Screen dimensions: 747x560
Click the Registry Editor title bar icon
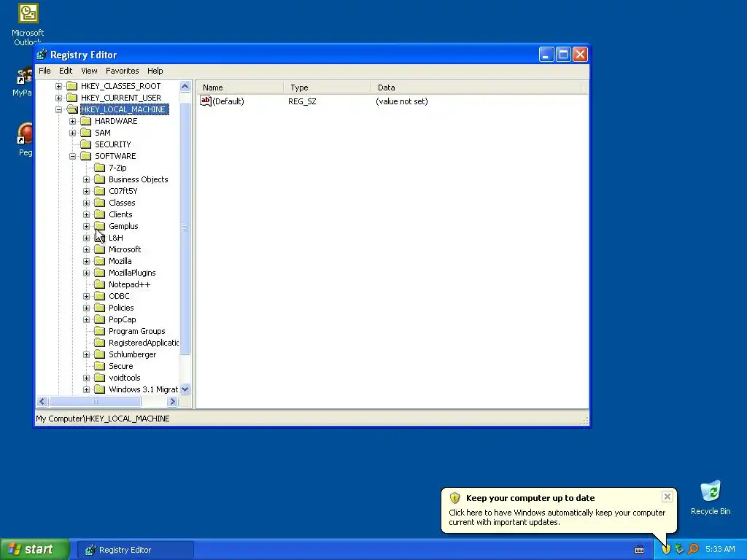pos(42,55)
